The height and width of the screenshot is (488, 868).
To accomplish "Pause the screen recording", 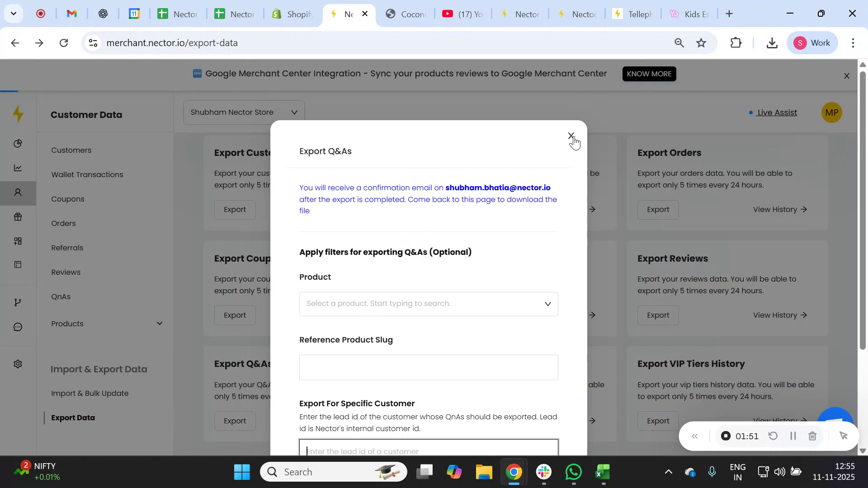I will tap(793, 436).
